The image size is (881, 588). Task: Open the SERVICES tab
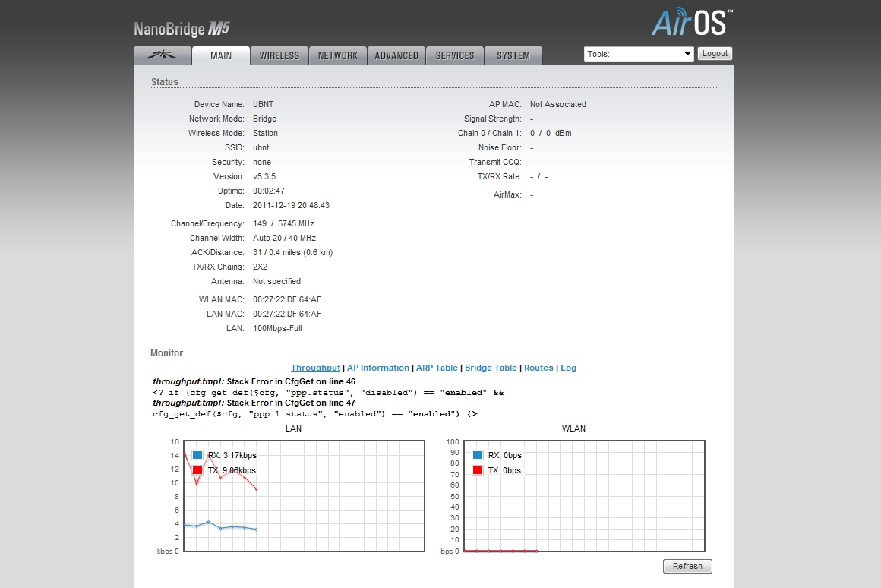454,55
